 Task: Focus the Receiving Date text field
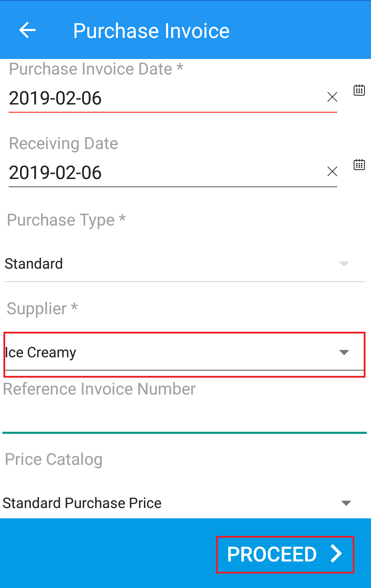[x=173, y=173]
